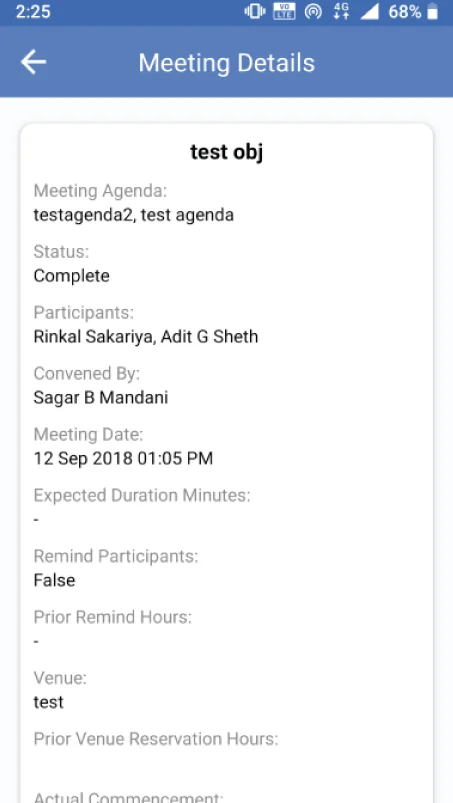The image size is (453, 803).
Task: Tap the hotspot status icon
Action: pyautogui.click(x=313, y=11)
